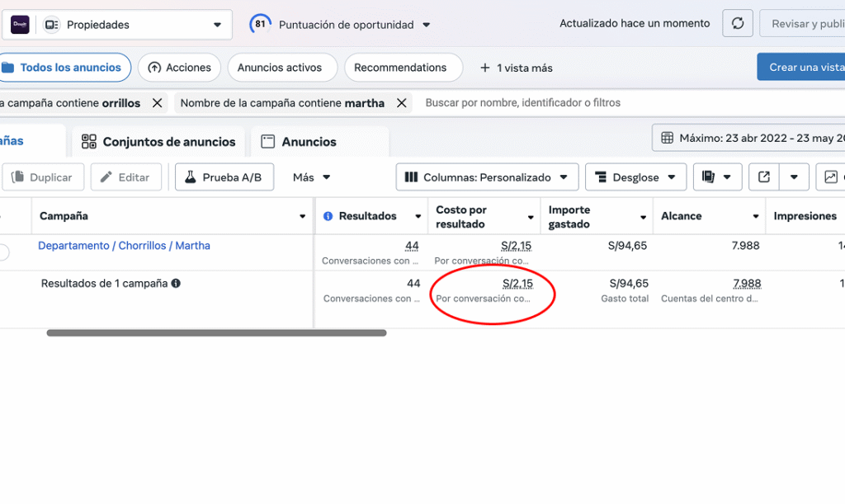Click the opportunity score 81 indicator

point(260,25)
